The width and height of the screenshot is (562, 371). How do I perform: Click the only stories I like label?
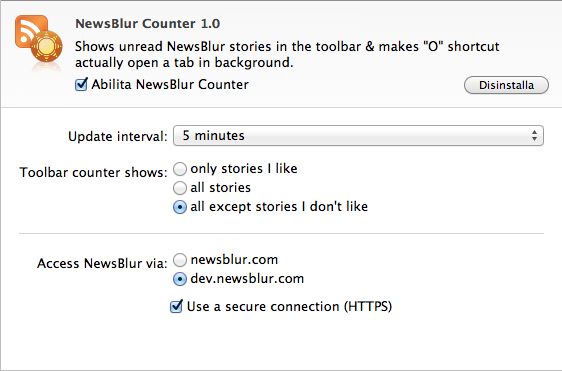[x=244, y=169]
